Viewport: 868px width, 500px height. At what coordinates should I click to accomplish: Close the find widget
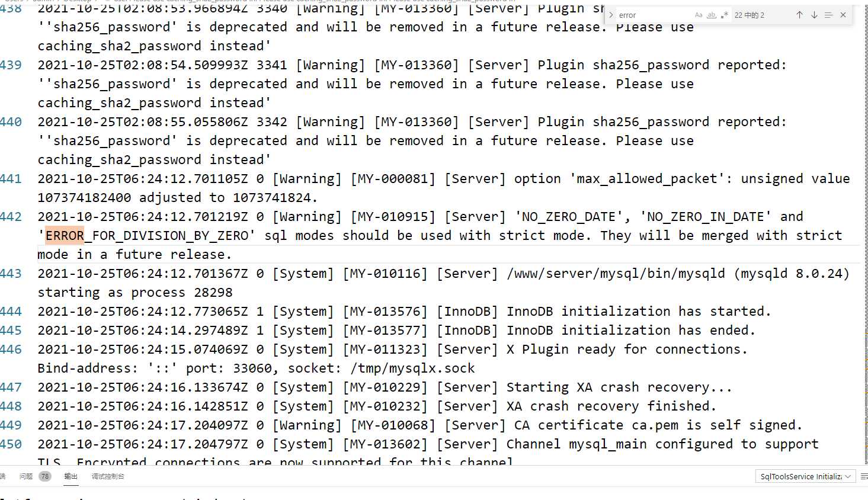tap(843, 15)
